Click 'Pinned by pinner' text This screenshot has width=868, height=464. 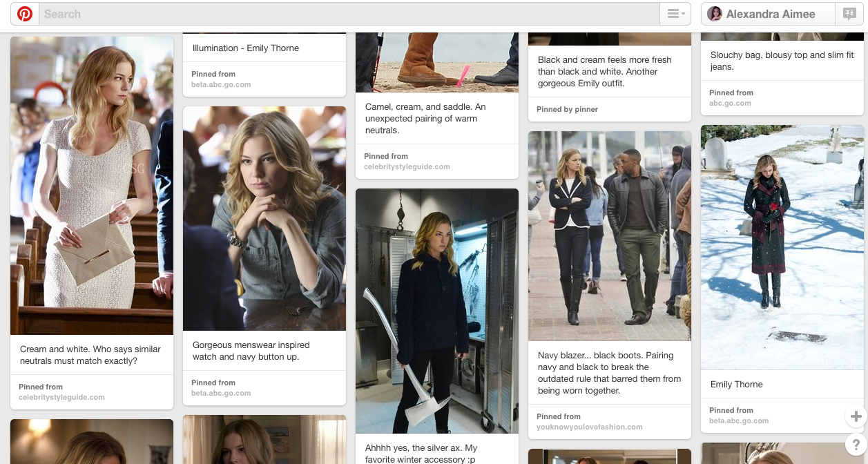coord(568,109)
